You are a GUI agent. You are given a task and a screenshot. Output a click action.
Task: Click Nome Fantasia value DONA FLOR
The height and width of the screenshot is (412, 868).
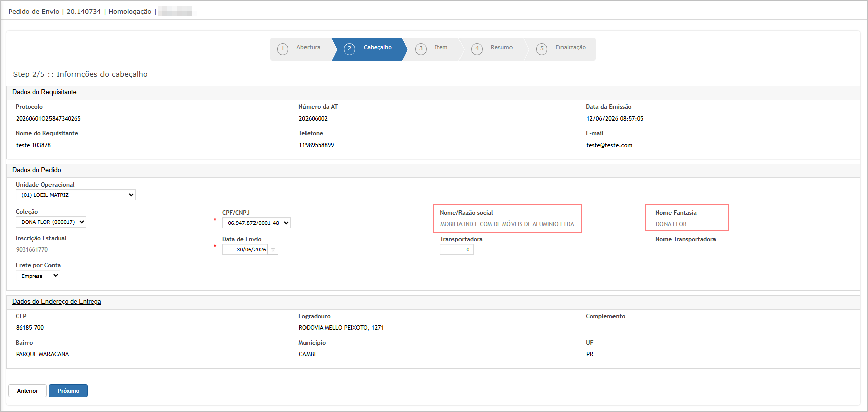click(x=671, y=224)
